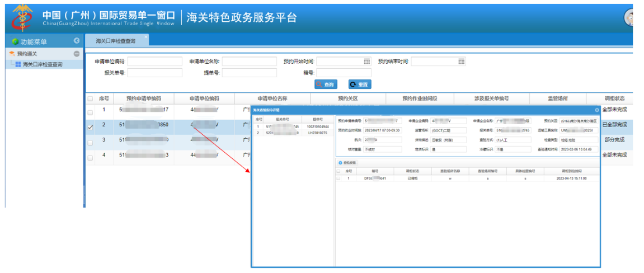Select bill number LH23010275 in dialog
The image size is (644, 273).
318,133
